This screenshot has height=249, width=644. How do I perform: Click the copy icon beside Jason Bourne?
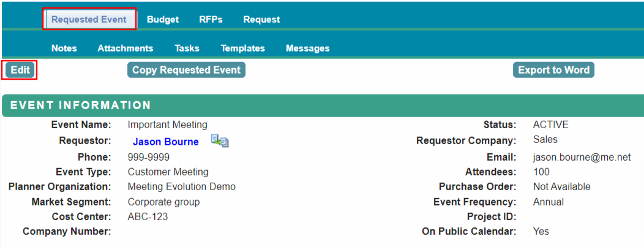[x=219, y=142]
